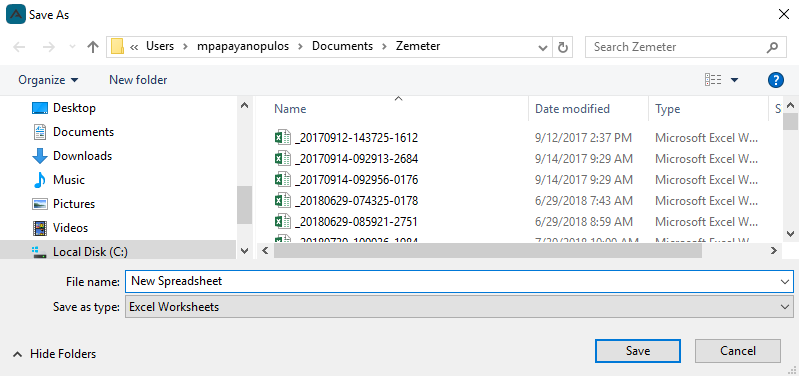Click the navigation pane scroll up arrow
The height and width of the screenshot is (376, 799).
[x=244, y=105]
